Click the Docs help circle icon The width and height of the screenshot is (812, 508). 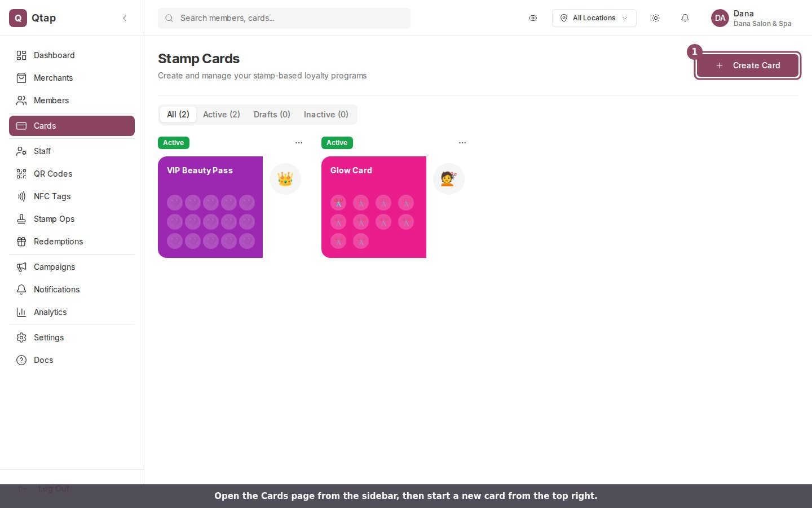21,360
